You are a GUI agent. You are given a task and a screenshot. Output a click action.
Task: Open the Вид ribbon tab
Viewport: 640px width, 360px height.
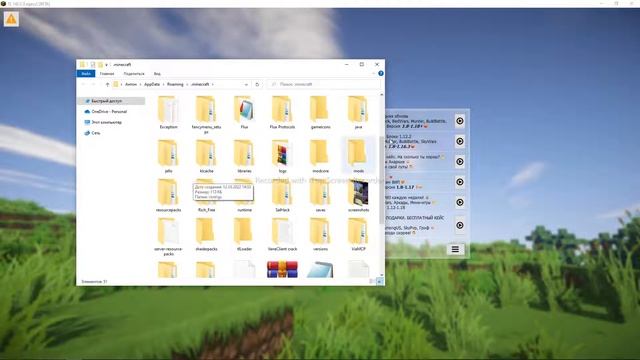pyautogui.click(x=157, y=73)
